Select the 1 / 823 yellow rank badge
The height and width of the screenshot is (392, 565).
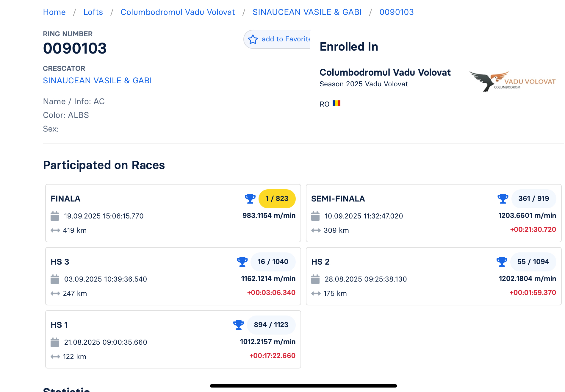tap(277, 199)
